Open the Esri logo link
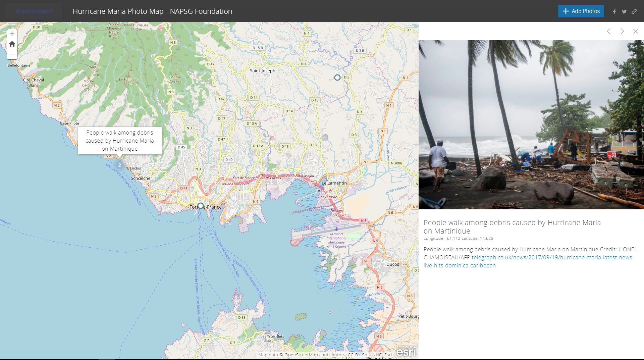Screen dimensions: 644x360 (x=406, y=352)
